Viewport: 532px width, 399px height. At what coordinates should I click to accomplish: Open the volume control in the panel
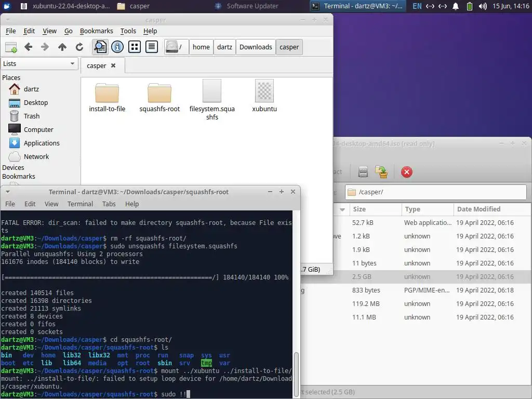pos(483,6)
